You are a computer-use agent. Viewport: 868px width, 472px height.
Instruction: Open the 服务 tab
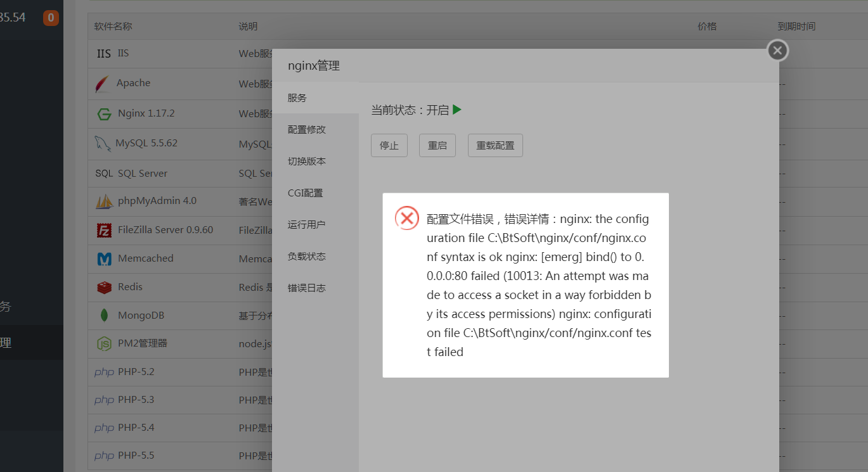pos(316,98)
